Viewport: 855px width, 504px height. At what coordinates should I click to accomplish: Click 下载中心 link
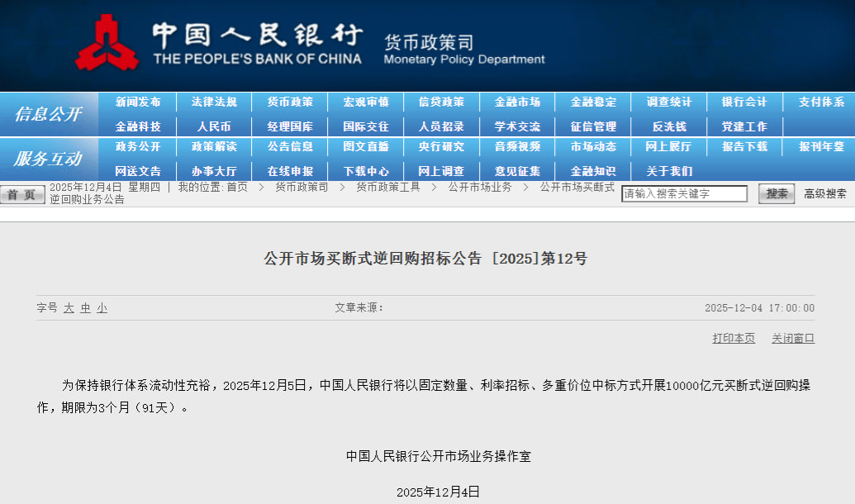366,171
